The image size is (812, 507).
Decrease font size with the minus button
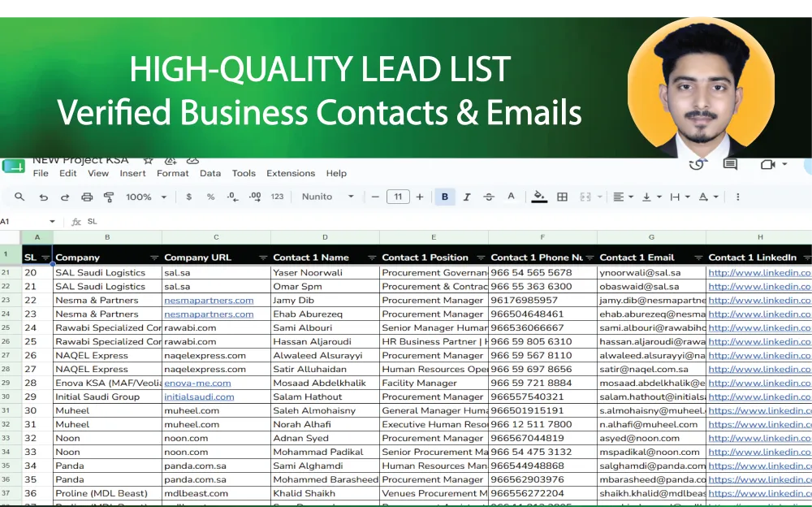click(375, 197)
